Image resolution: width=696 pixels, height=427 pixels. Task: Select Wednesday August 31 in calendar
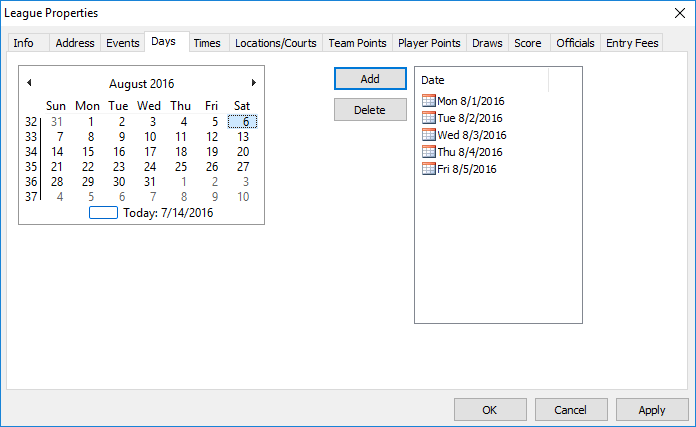click(150, 182)
